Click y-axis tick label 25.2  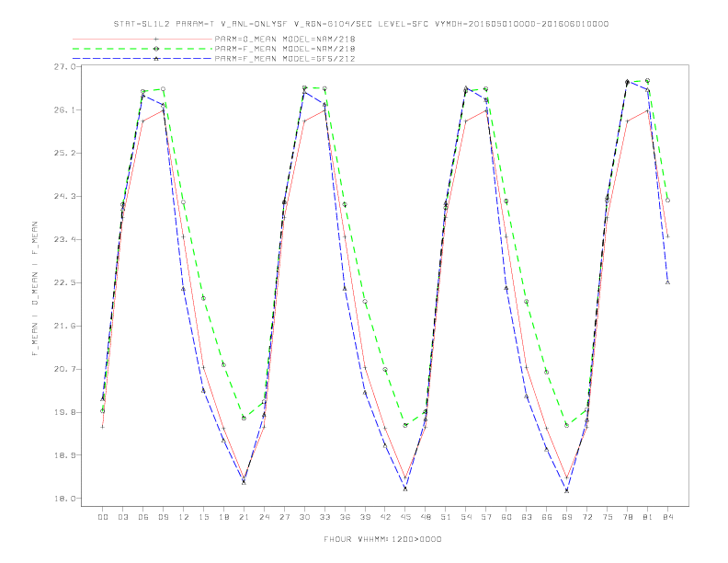(x=64, y=154)
